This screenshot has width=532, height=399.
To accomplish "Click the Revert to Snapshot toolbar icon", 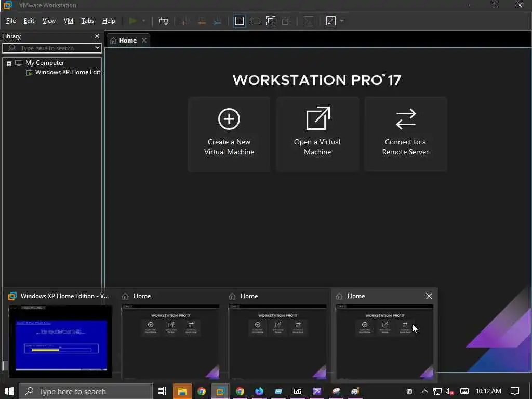I will (x=202, y=21).
